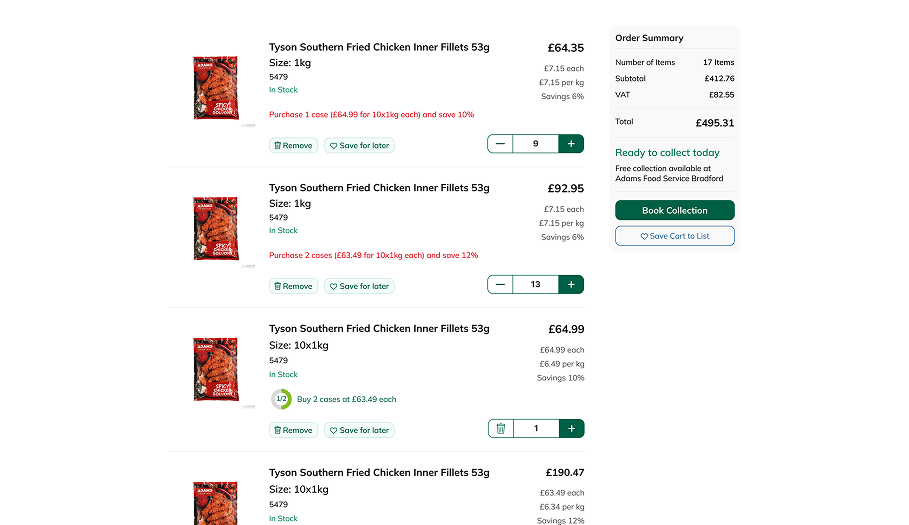Decrease quantity of the 9-item fillets

pyautogui.click(x=500, y=144)
